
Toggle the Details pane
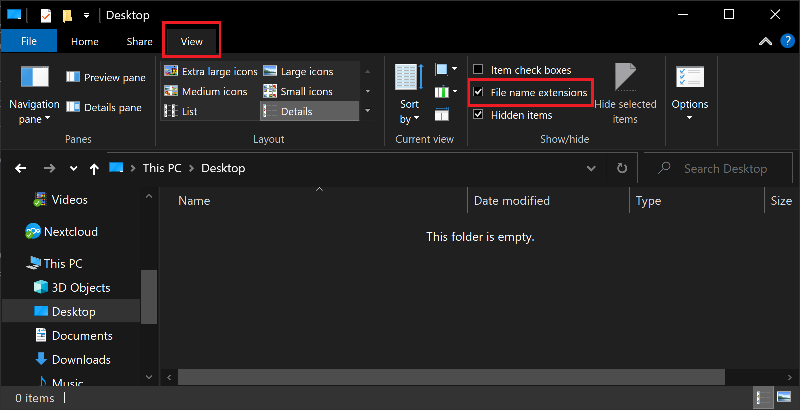pyautogui.click(x=104, y=108)
